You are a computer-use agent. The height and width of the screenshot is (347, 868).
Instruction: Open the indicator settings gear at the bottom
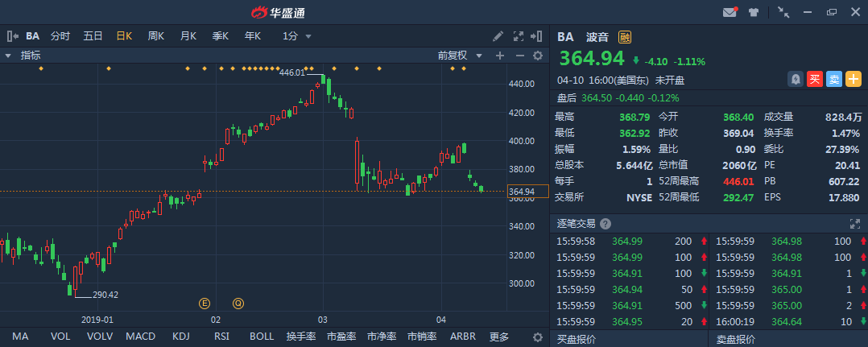(538, 337)
